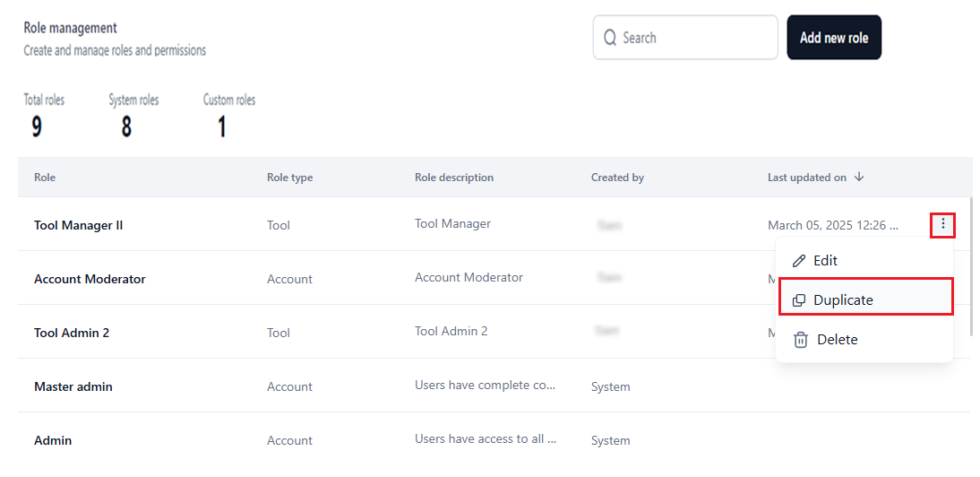Focus the Search input field
This screenshot has width=980, height=477.
pyautogui.click(x=694, y=38)
